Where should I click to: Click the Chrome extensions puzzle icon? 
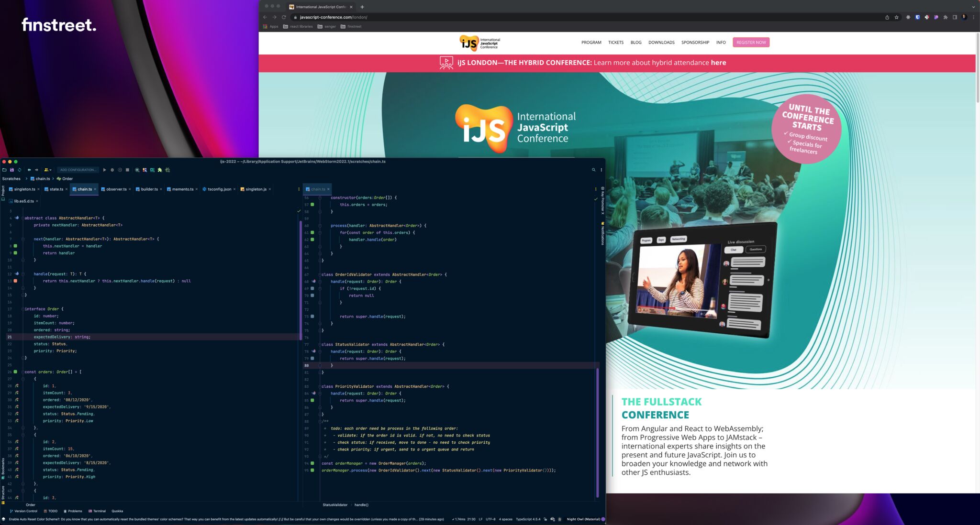[946, 17]
